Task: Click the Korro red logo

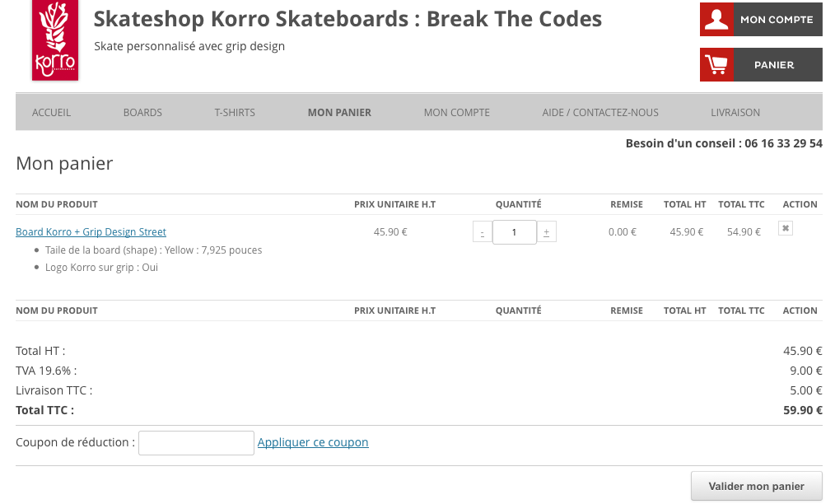Action: [55, 40]
